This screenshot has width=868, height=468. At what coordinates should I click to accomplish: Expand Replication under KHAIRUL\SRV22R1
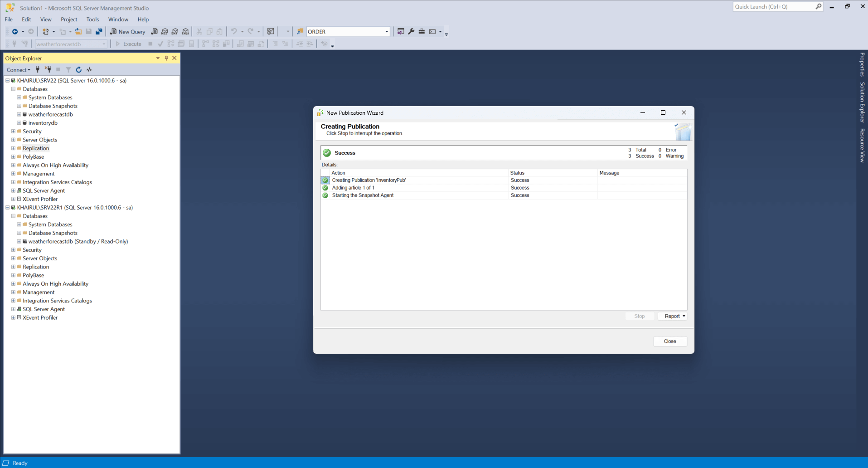tap(13, 267)
